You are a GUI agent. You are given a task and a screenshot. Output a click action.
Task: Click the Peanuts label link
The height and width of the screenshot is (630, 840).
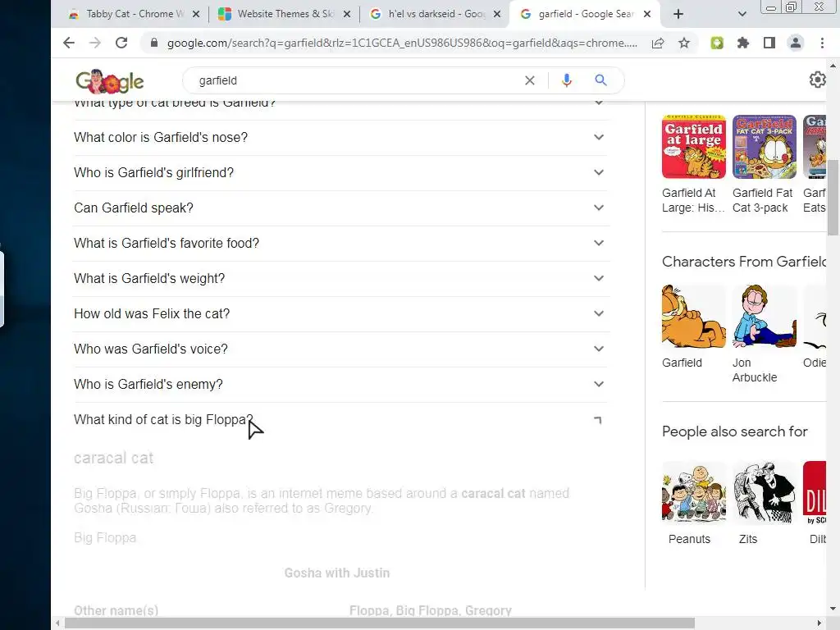coord(689,540)
